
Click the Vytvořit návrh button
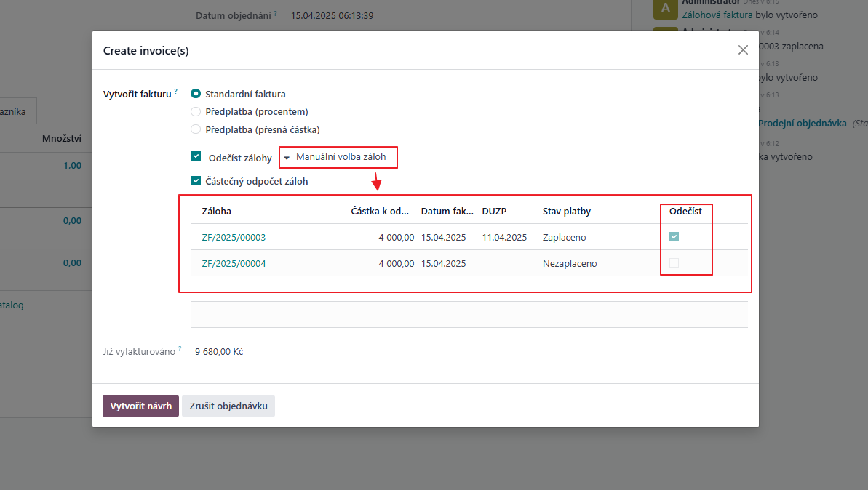click(x=140, y=406)
